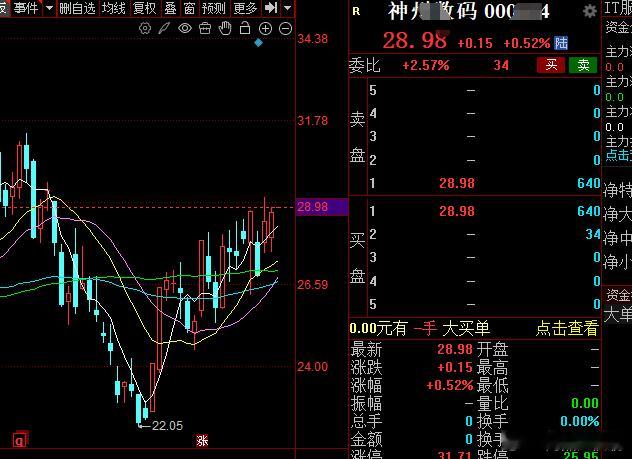Click the jump-to-end arrow in toolbar
The width and height of the screenshot is (632, 459).
[x=271, y=8]
